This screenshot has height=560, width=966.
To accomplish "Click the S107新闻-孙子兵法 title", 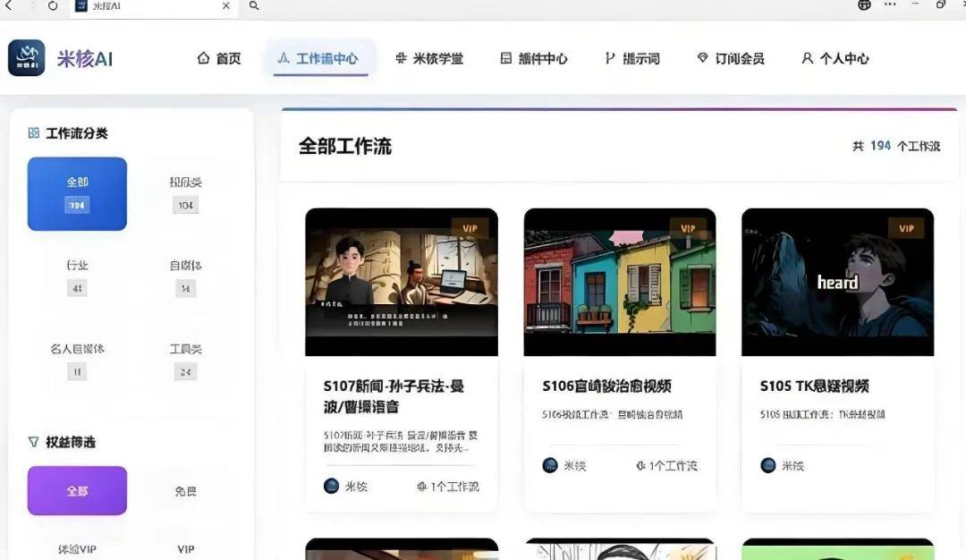I will pos(394,396).
